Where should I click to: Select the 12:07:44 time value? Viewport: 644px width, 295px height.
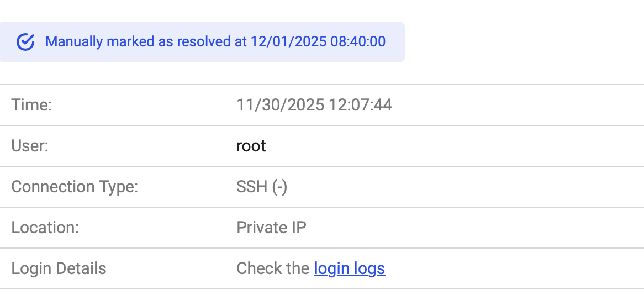click(x=360, y=104)
